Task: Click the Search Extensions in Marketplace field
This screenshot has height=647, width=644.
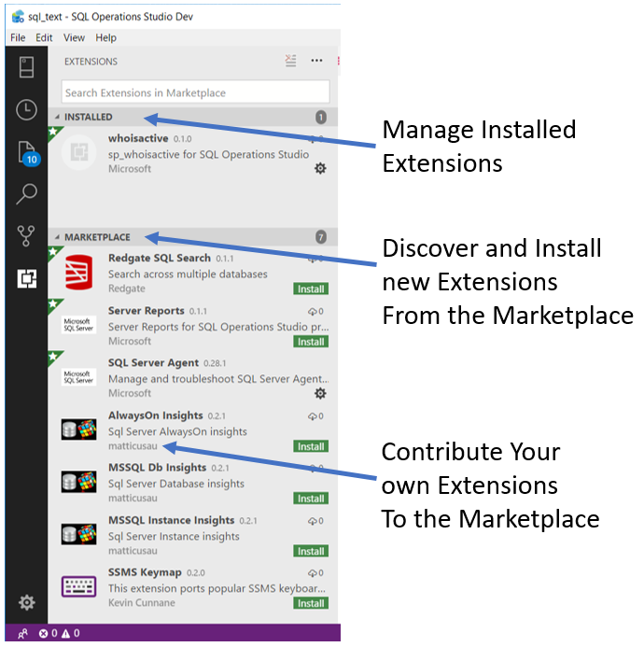Action: click(195, 92)
